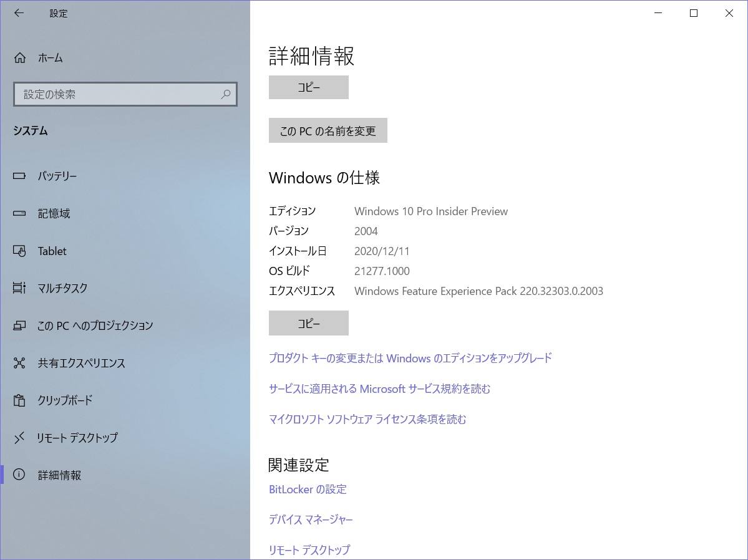Click the システム section heading in sidebar

[31, 131]
